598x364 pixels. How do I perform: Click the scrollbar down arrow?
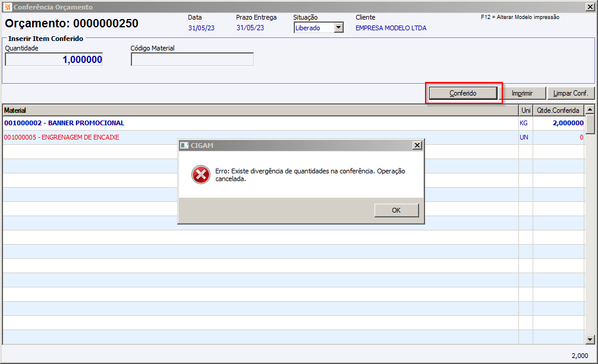590,339
